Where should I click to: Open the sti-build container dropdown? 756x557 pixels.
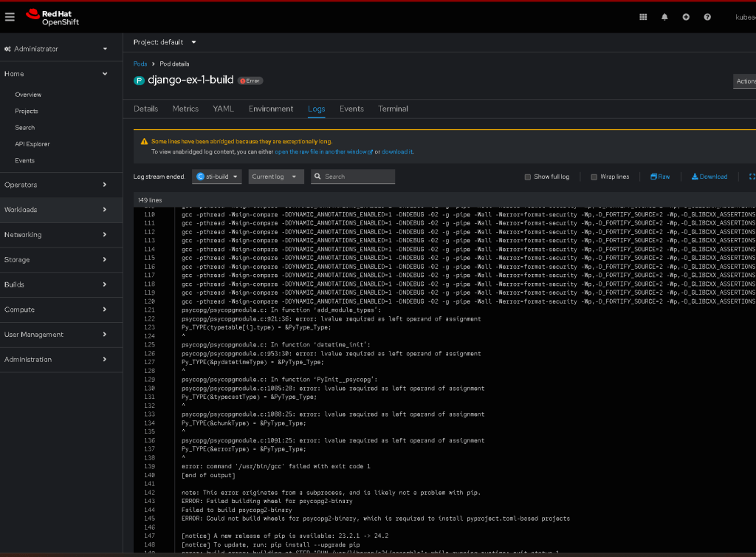click(x=218, y=177)
